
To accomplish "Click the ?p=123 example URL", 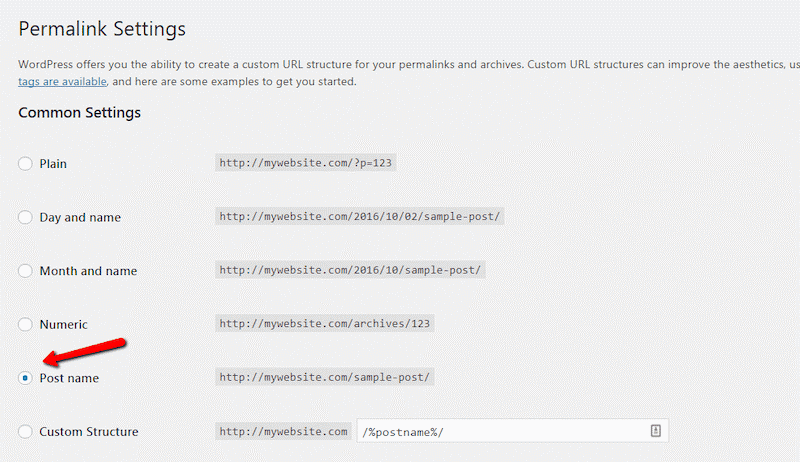I will (x=306, y=163).
